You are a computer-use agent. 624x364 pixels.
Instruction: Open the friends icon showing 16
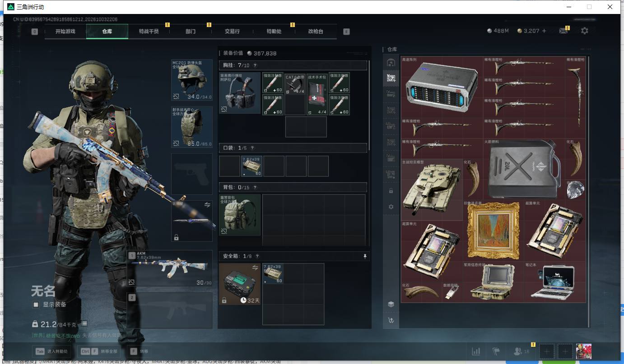(522, 351)
